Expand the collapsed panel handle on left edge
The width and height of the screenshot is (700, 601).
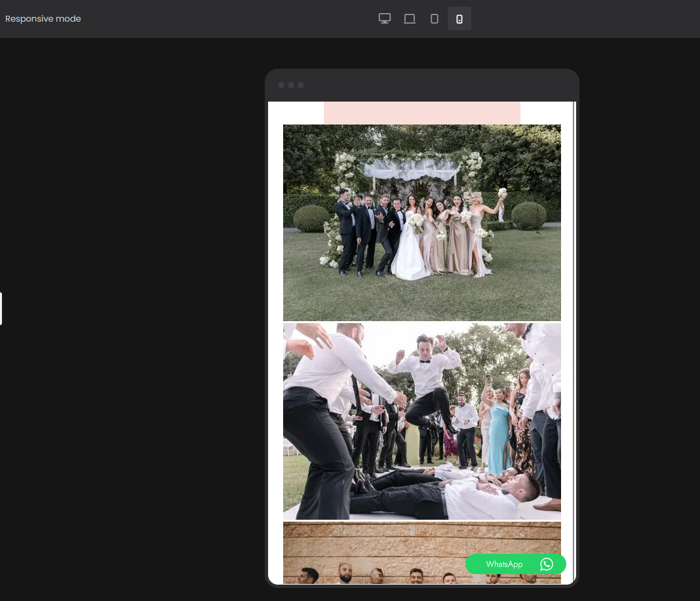[1, 309]
